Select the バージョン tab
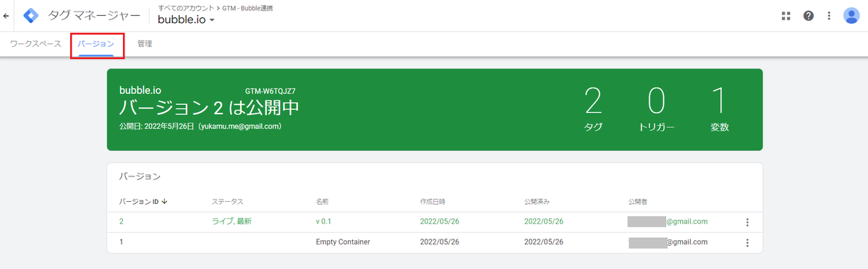Screen dimensions: 868x269 (96, 43)
